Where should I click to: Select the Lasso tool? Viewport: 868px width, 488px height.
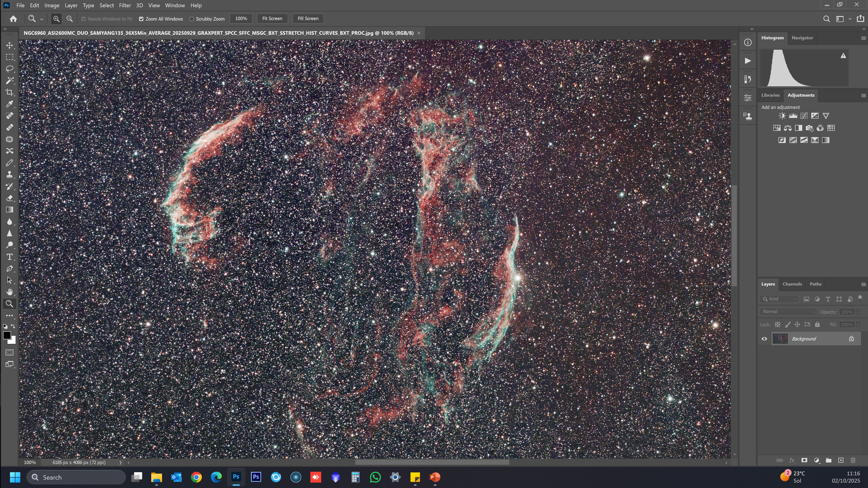(x=9, y=69)
